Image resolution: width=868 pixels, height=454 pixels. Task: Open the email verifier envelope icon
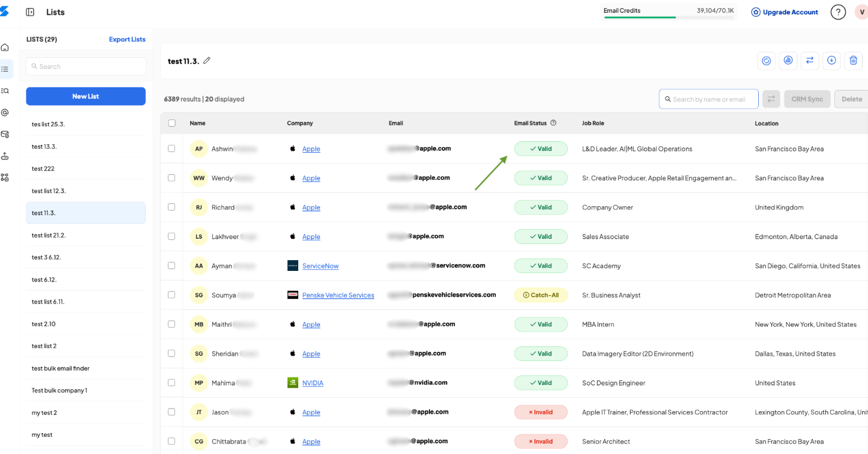pos(5,134)
